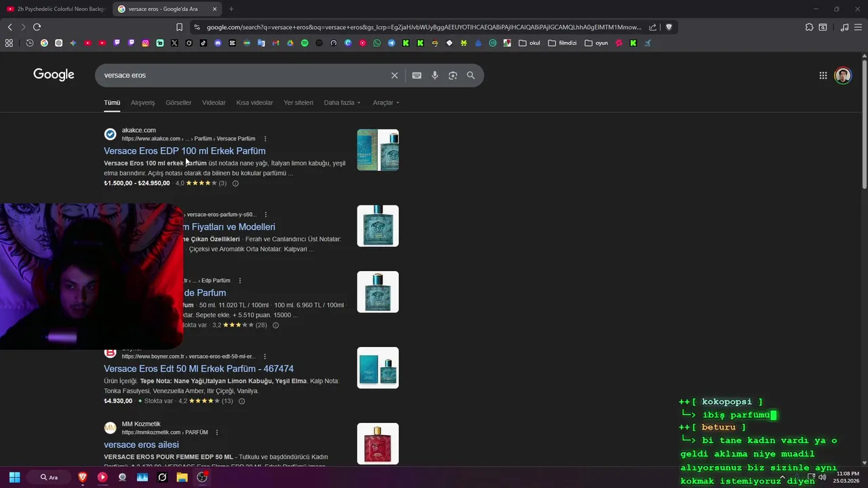Click the Google logo
Screen dimensions: 868x488
click(x=54, y=75)
